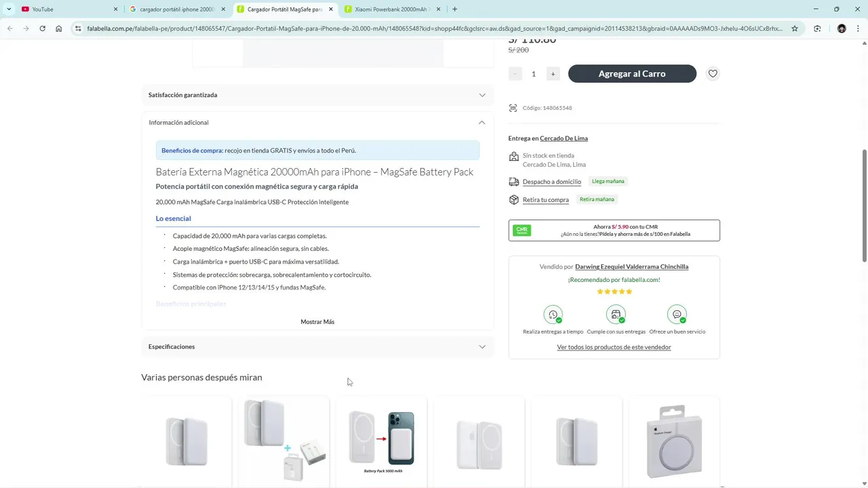
Task: Click Mostrar Más to show more
Action: click(x=317, y=322)
